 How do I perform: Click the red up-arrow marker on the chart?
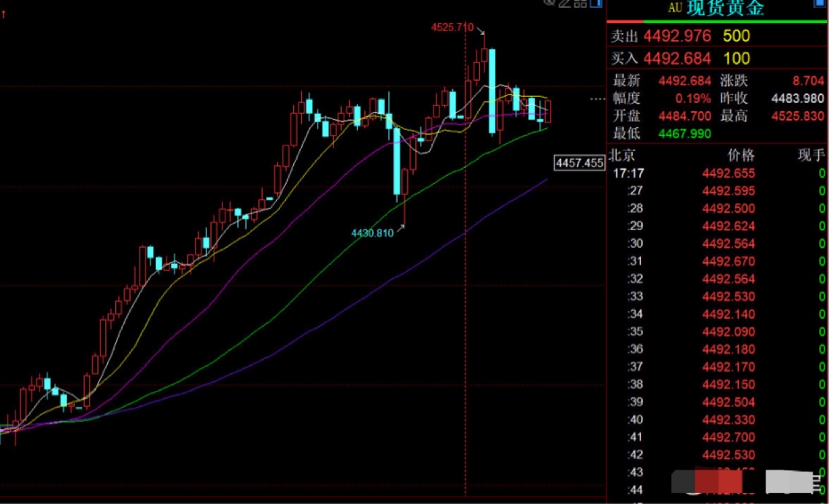[3, 13]
